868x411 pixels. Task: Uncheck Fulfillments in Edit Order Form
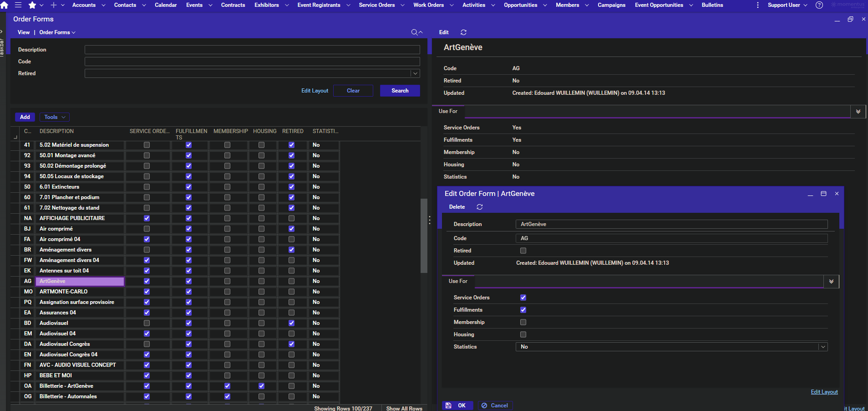pyautogui.click(x=523, y=310)
